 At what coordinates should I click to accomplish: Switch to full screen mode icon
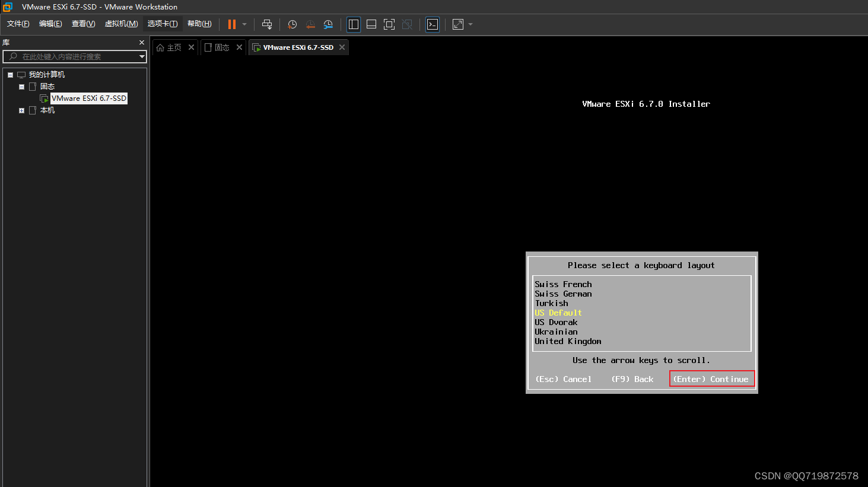[389, 24]
